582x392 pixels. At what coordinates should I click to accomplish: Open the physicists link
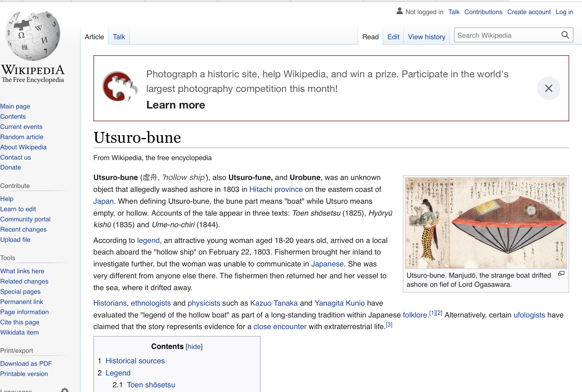(204, 303)
